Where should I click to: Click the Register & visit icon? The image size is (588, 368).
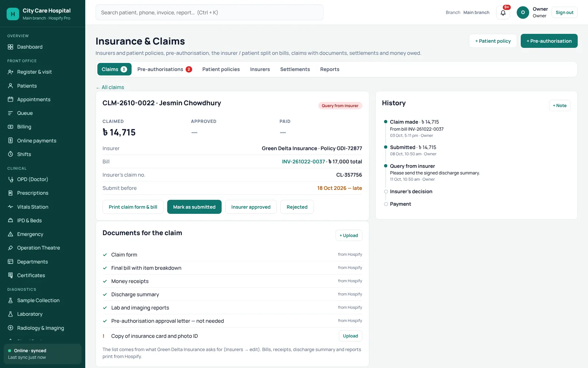point(10,72)
